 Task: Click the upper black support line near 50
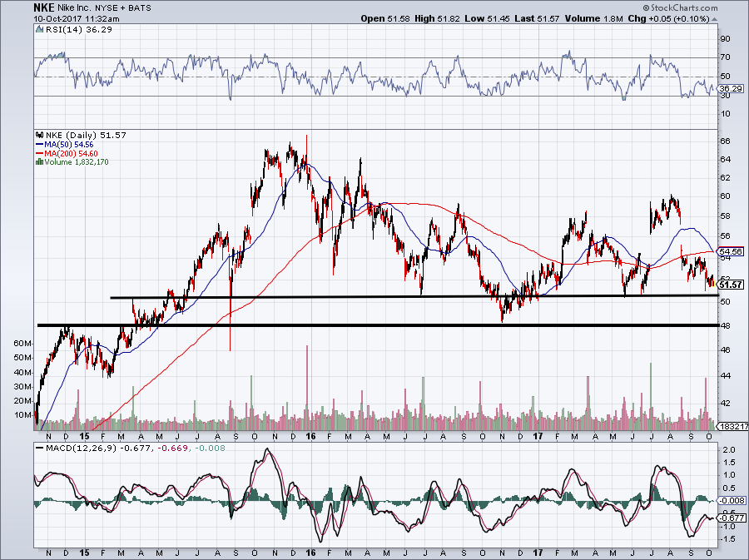click(x=414, y=296)
